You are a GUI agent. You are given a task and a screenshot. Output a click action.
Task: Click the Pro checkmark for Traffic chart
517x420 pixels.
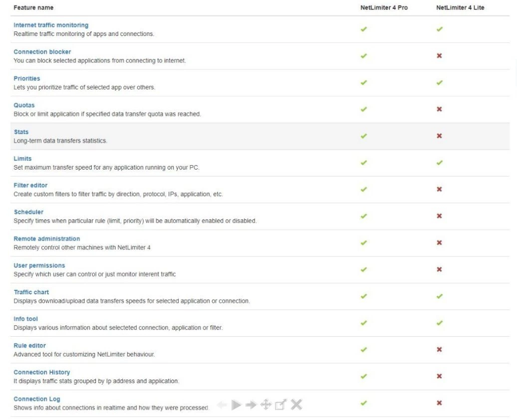pos(364,296)
